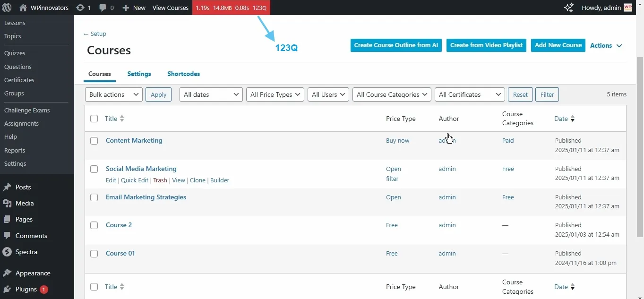644x299 pixels.
Task: Open the Shortcodes tab
Action: [183, 74]
